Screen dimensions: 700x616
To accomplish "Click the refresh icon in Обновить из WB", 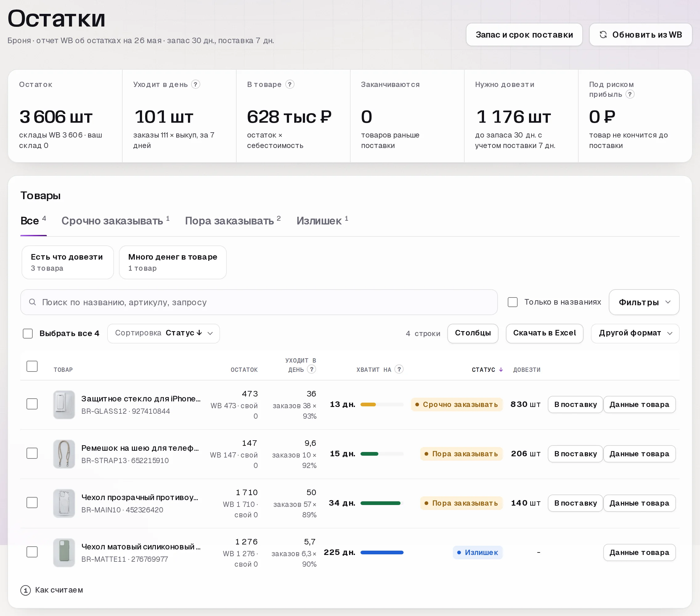I will [603, 35].
